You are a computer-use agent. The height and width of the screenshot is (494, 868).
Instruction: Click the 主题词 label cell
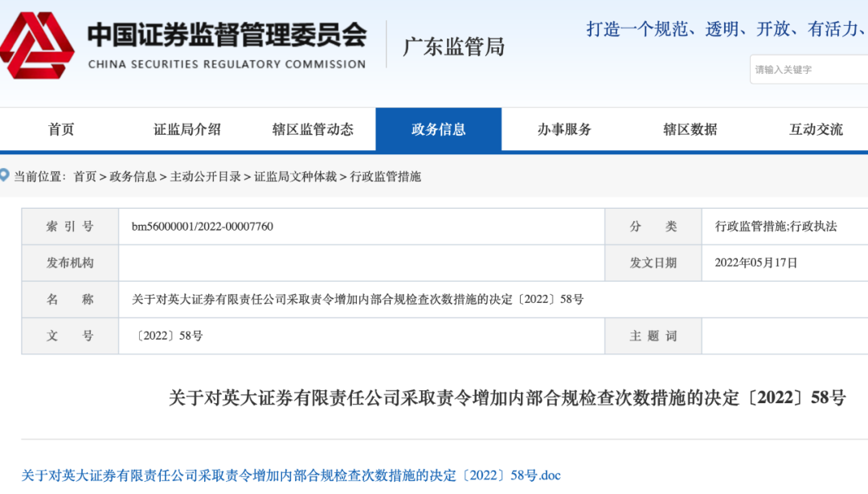tap(653, 336)
